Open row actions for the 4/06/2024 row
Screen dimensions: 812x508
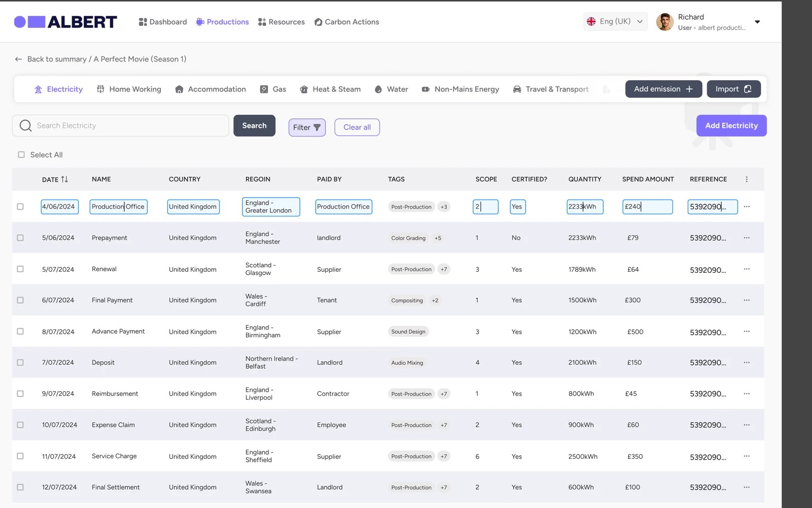tap(747, 207)
